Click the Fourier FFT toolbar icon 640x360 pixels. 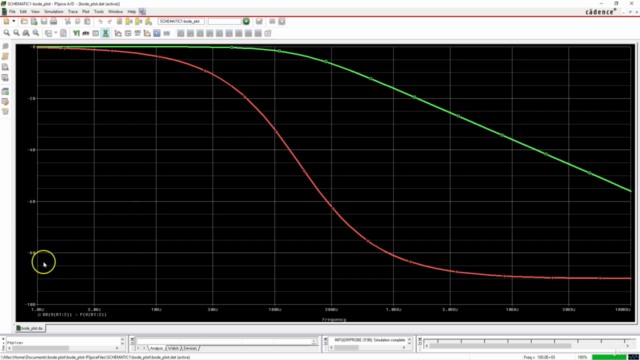tap(86, 33)
